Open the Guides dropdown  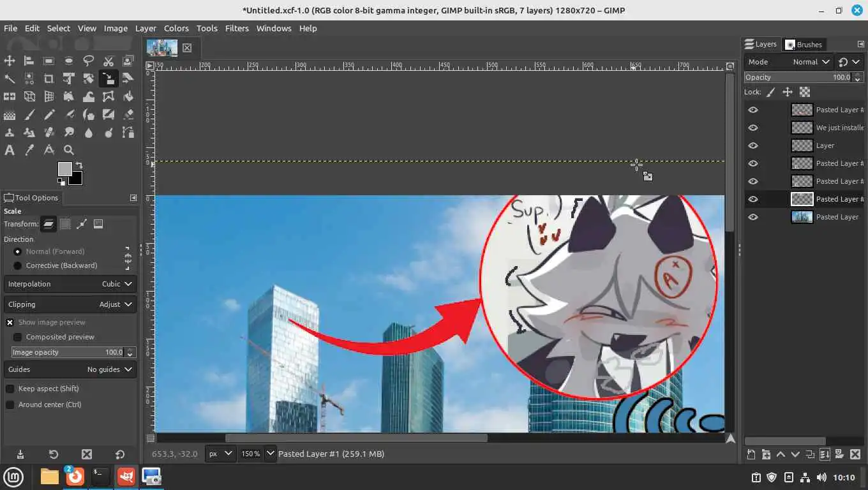(70, 369)
